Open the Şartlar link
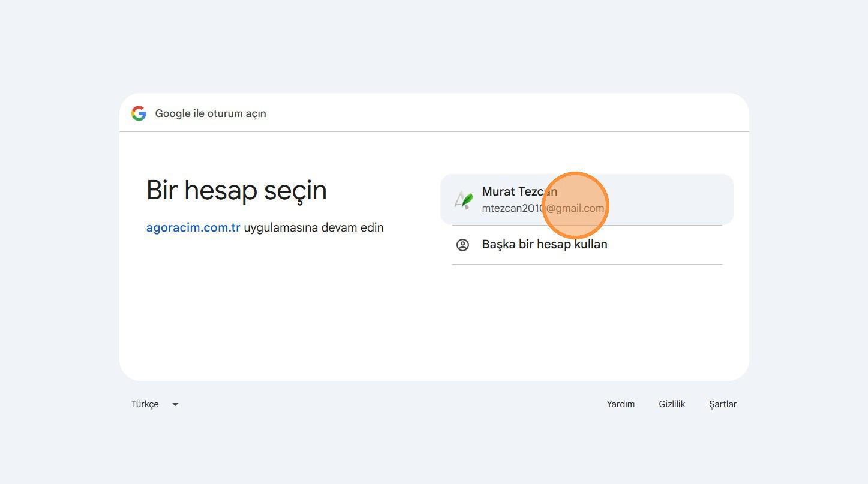The height and width of the screenshot is (484, 868). [x=723, y=404]
